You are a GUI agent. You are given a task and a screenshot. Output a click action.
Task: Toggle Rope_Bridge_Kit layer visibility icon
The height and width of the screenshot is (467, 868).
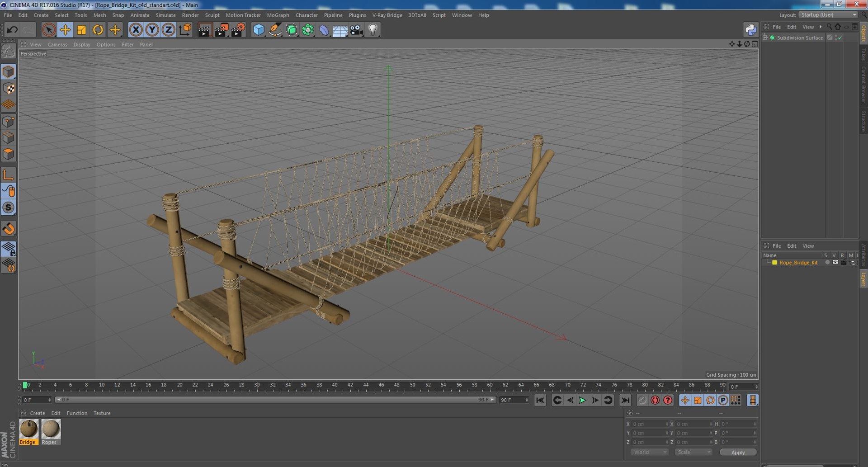click(x=835, y=262)
